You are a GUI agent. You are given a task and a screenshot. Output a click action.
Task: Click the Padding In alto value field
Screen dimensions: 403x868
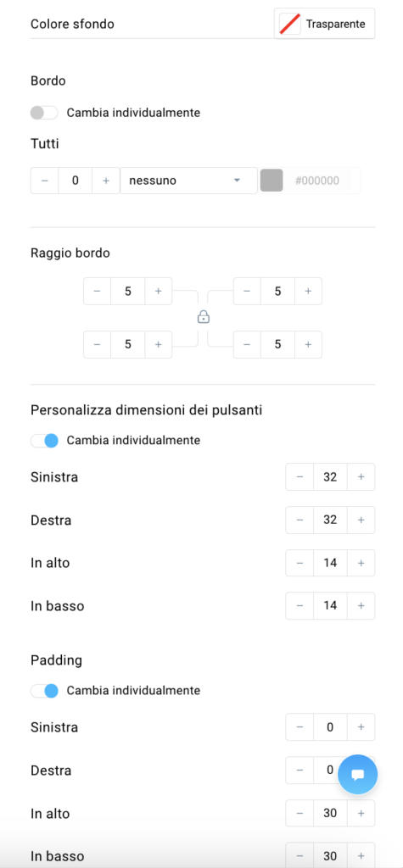pyautogui.click(x=330, y=813)
